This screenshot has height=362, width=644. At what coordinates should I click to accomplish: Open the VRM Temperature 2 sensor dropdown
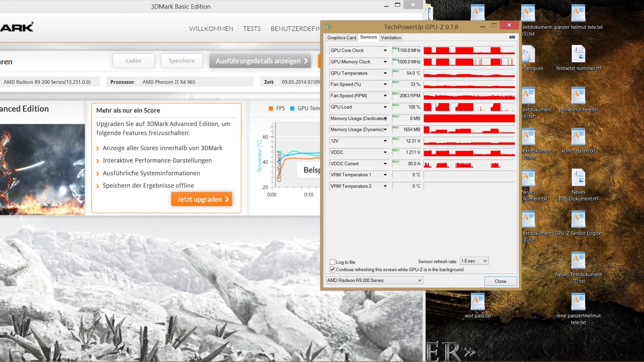pos(385,186)
